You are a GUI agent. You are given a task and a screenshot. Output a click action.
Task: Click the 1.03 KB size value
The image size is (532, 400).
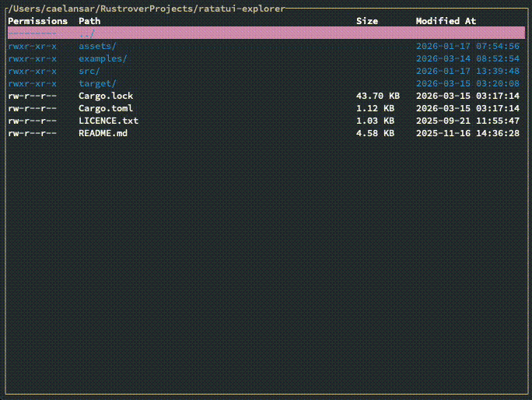(x=375, y=121)
